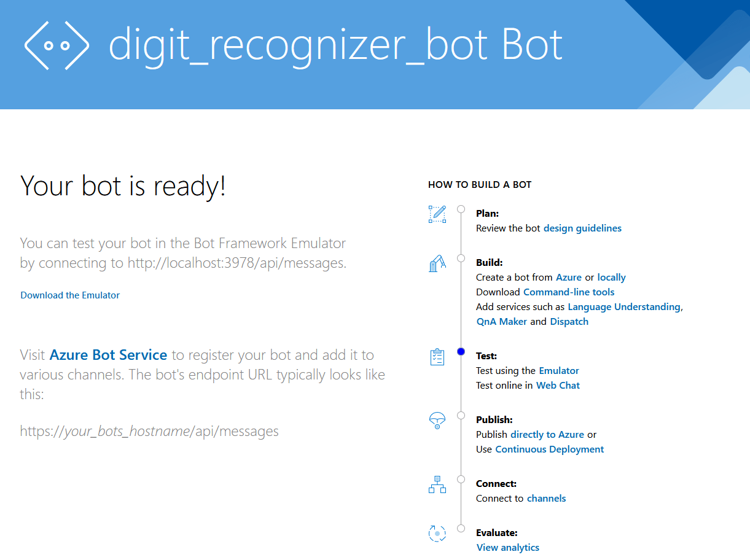Select the Connect step timeline marker
Viewport: 750px width, 560px height.
(461, 480)
